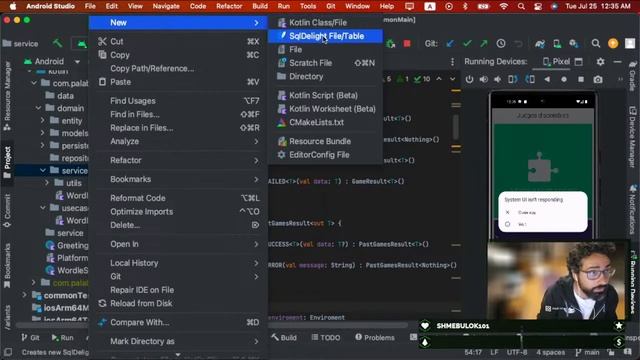Open the TODO tool window tab
Screen dimensions: 640x360
pos(326,338)
